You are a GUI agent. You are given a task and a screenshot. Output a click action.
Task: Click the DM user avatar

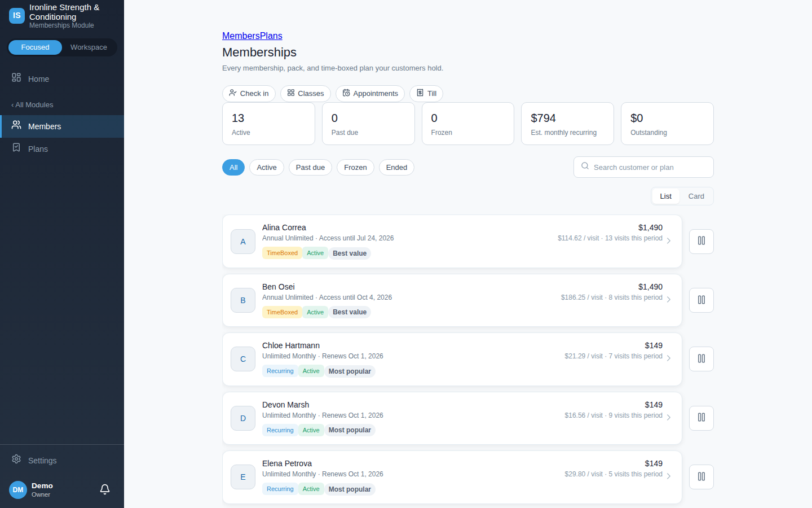18,490
